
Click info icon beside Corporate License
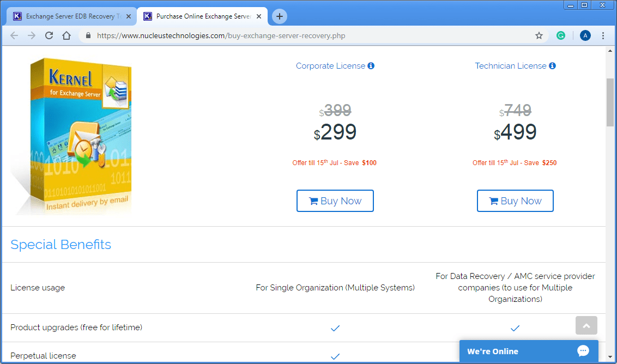371,66
